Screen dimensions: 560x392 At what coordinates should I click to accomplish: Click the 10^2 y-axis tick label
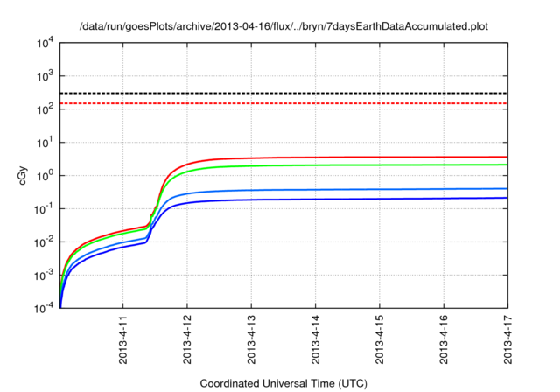point(45,109)
